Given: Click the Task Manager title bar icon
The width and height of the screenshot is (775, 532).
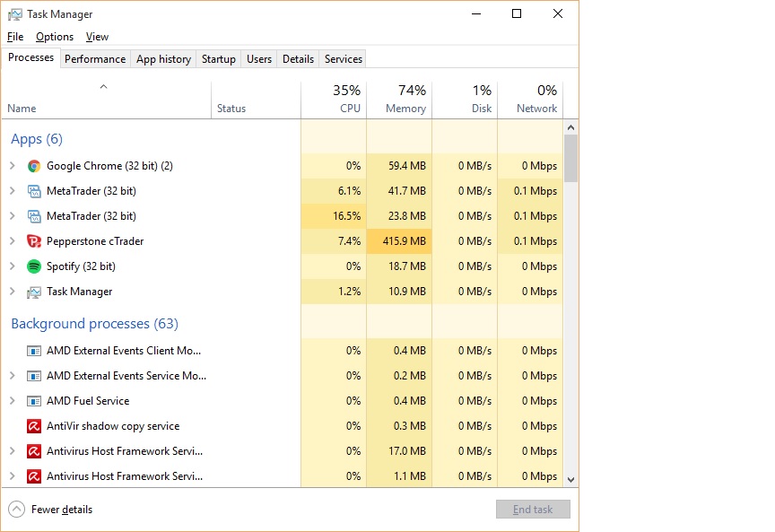Looking at the screenshot, I should click(15, 14).
